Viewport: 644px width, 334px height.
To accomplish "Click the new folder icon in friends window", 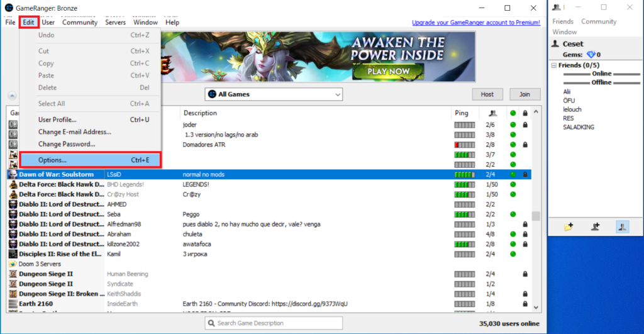I will [x=569, y=227].
